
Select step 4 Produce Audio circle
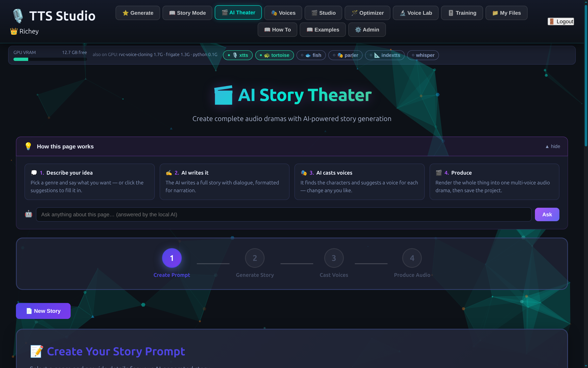[412, 258]
